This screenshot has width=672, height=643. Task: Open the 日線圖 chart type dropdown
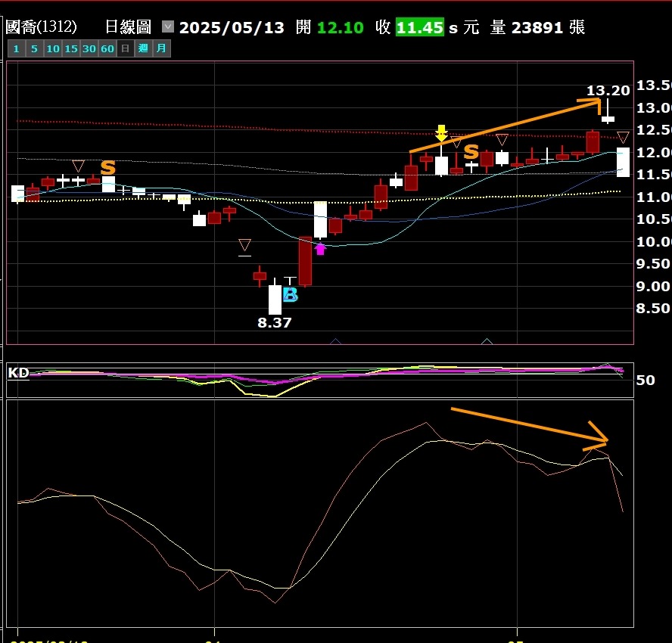pyautogui.click(x=168, y=27)
